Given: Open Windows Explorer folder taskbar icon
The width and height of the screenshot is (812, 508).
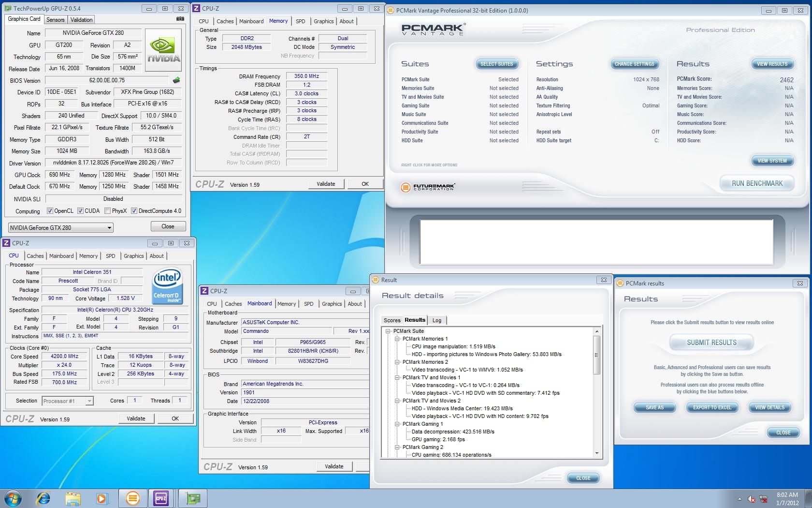Looking at the screenshot, I should coord(73,498).
